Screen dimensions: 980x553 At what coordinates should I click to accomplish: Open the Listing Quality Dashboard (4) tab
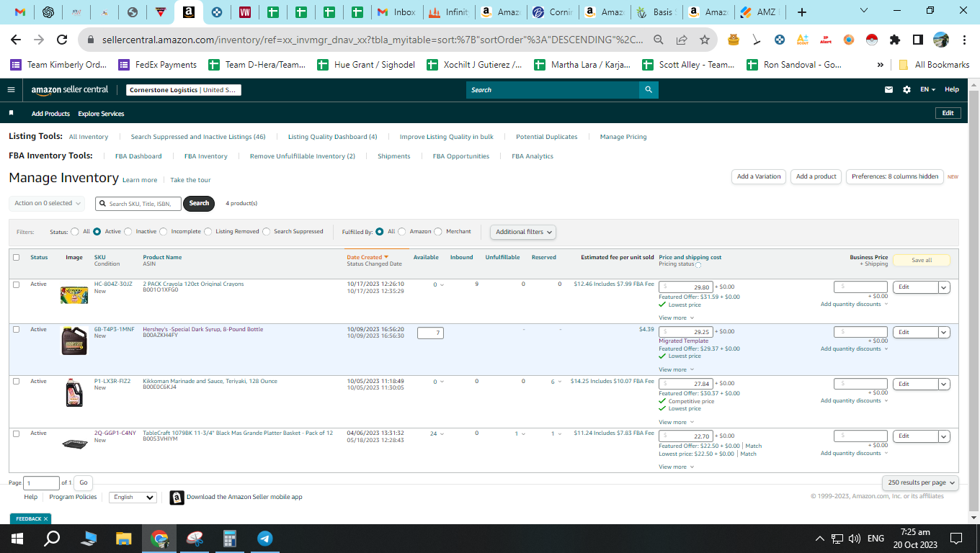click(333, 137)
